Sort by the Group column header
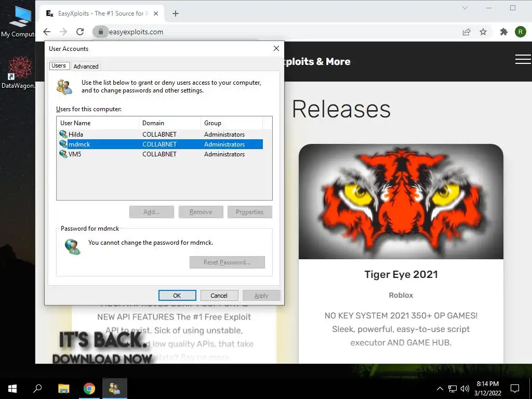 [232, 123]
